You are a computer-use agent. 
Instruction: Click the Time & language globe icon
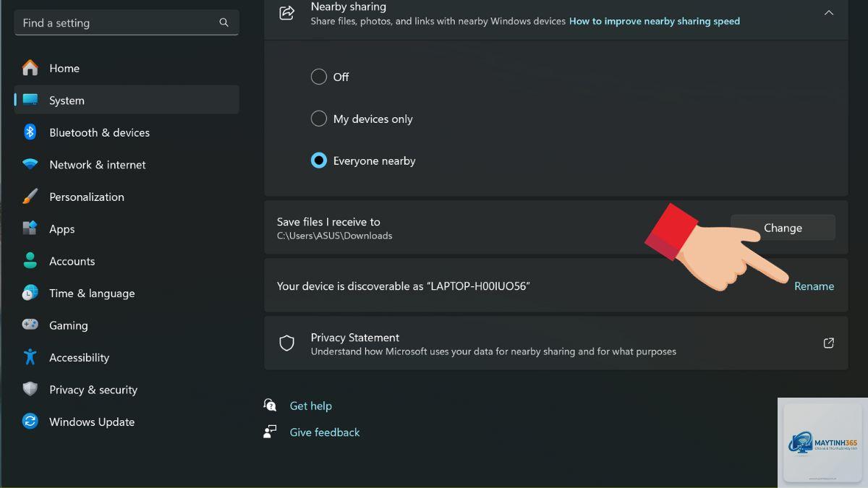[x=30, y=293]
